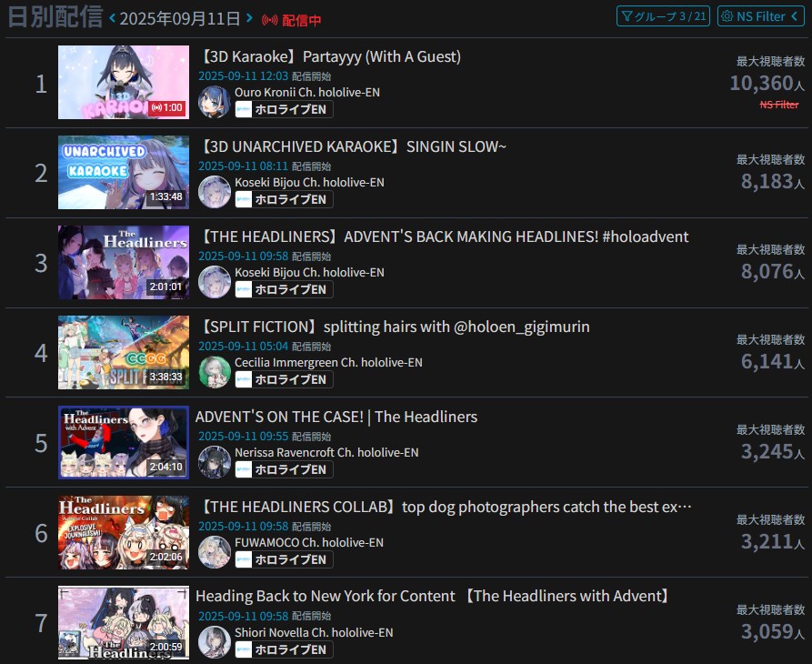
Task: Open the グループ 3/21 filter button
Action: point(663,16)
